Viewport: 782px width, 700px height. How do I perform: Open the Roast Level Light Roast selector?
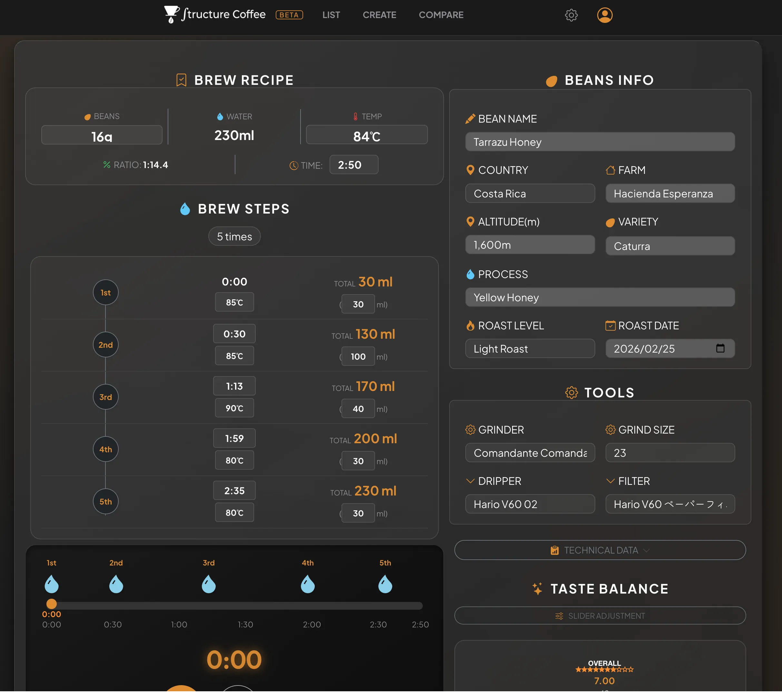point(530,348)
